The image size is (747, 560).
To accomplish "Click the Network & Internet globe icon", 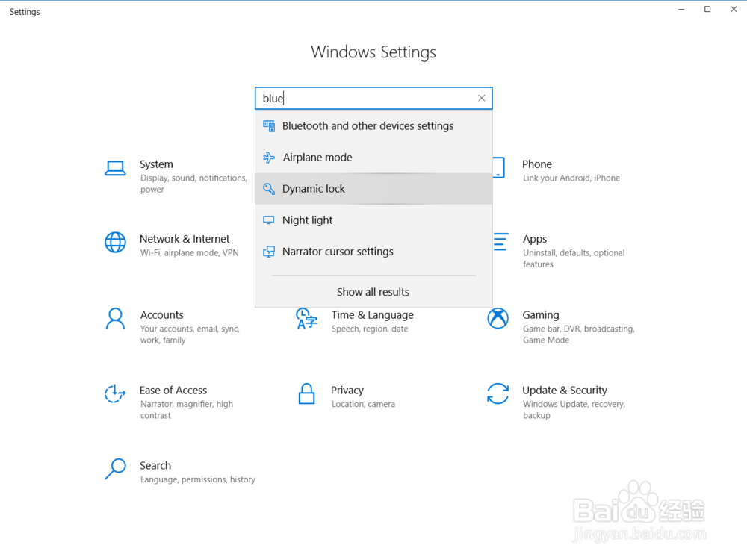I will tap(115, 243).
